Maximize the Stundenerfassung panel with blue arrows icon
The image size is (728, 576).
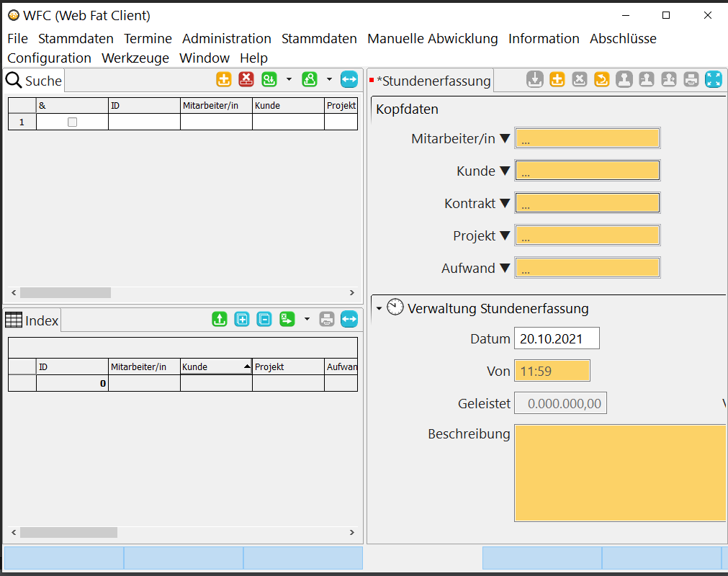click(x=713, y=79)
